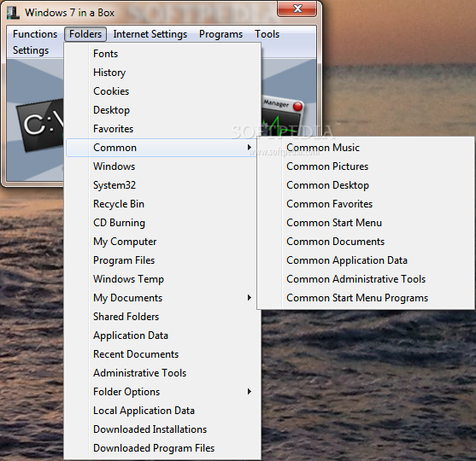
Task: Open the Recycle Bin entry
Action: pyautogui.click(x=162, y=204)
